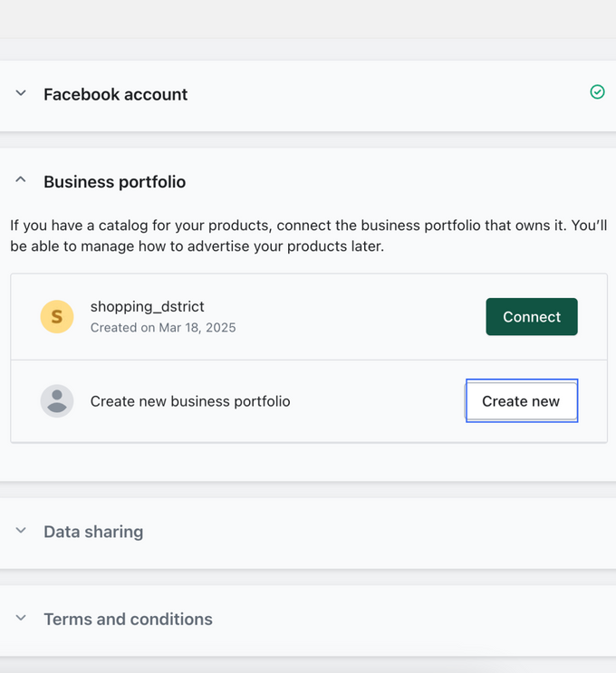Expand the Facebook account section chevron
Viewport: 616px width, 673px height.
[21, 93]
